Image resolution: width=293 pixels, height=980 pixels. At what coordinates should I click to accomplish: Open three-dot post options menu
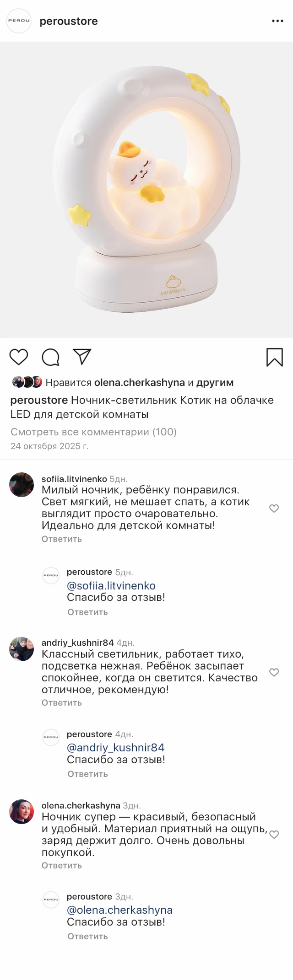tap(277, 21)
